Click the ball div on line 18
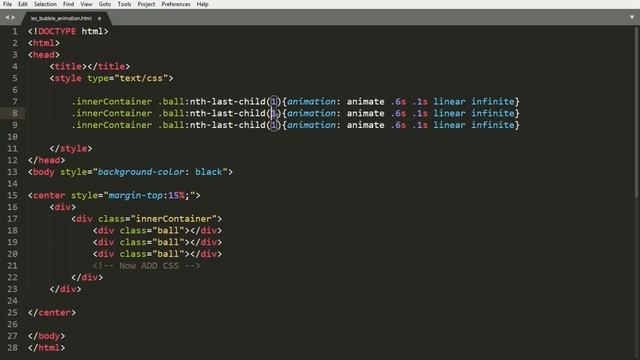 pyautogui.click(x=157, y=231)
